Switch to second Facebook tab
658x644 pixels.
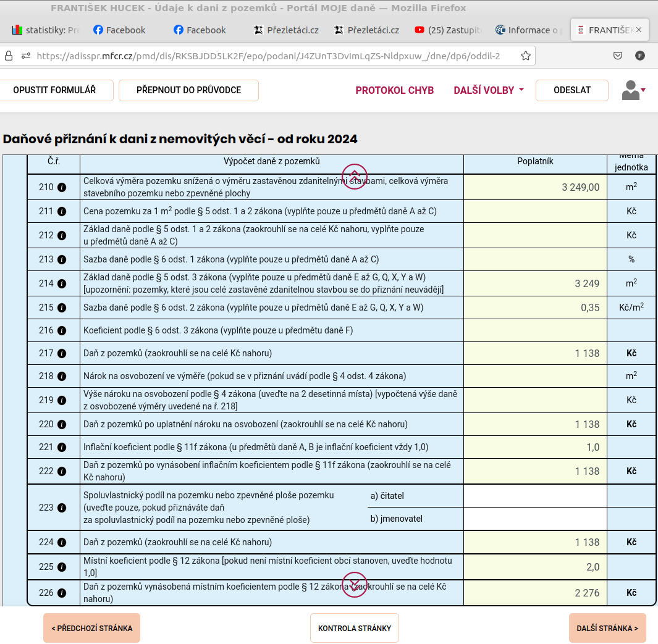point(200,30)
